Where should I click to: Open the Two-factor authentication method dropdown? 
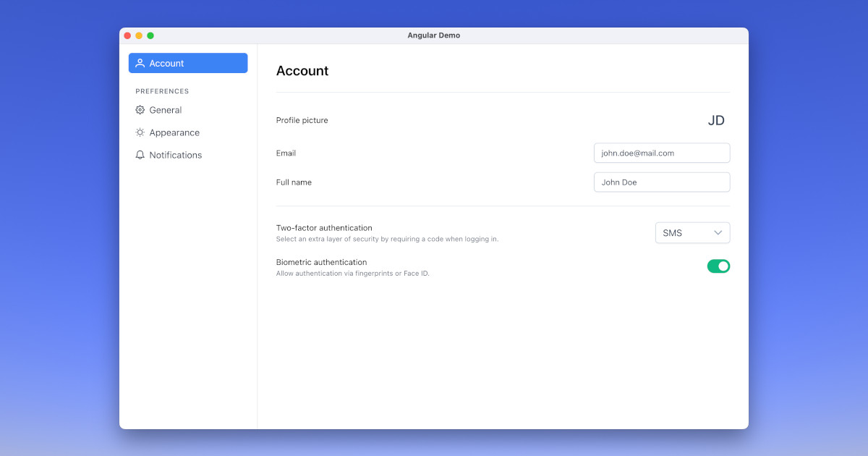coord(692,232)
